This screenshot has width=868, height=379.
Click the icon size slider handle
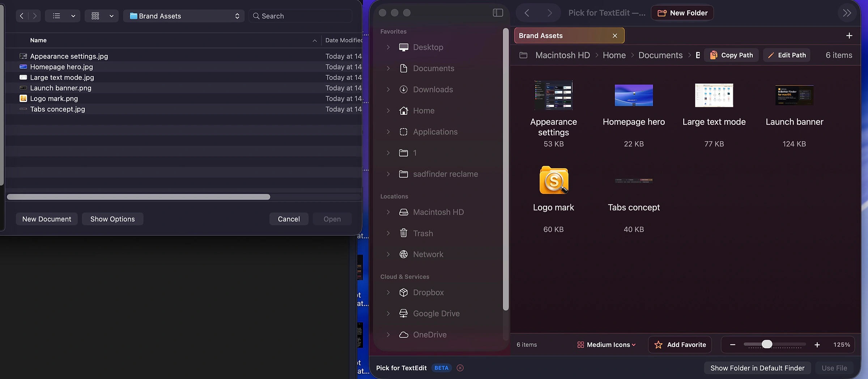[x=767, y=344]
